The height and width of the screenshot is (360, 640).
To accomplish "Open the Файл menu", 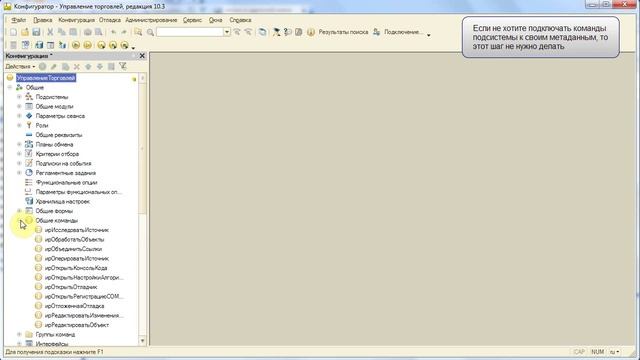I will (x=18, y=20).
